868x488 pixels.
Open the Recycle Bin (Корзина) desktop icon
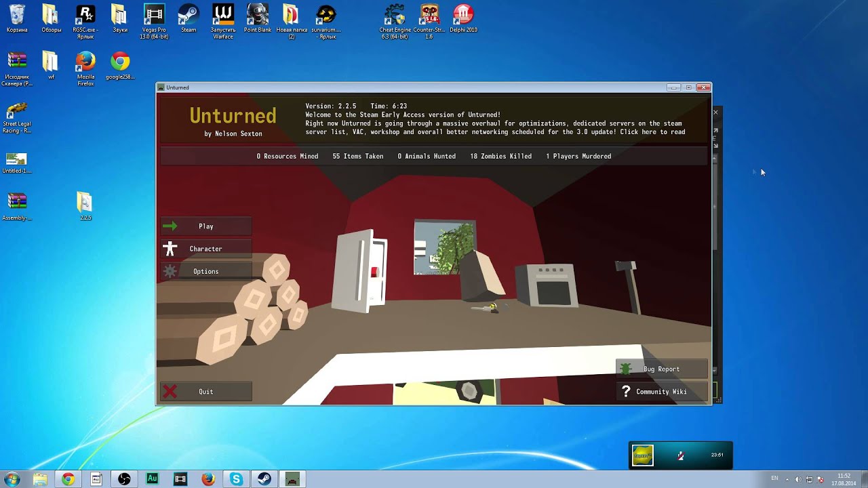click(x=17, y=19)
